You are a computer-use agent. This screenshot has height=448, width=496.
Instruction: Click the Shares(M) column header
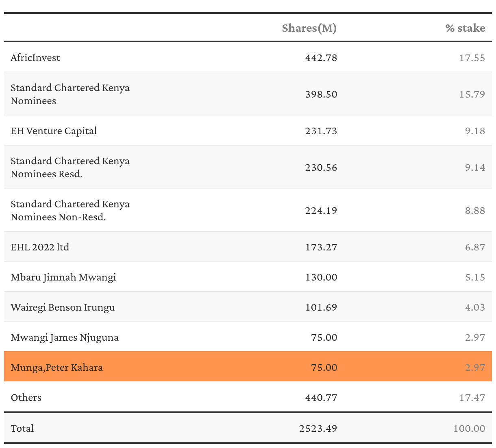tap(309, 28)
